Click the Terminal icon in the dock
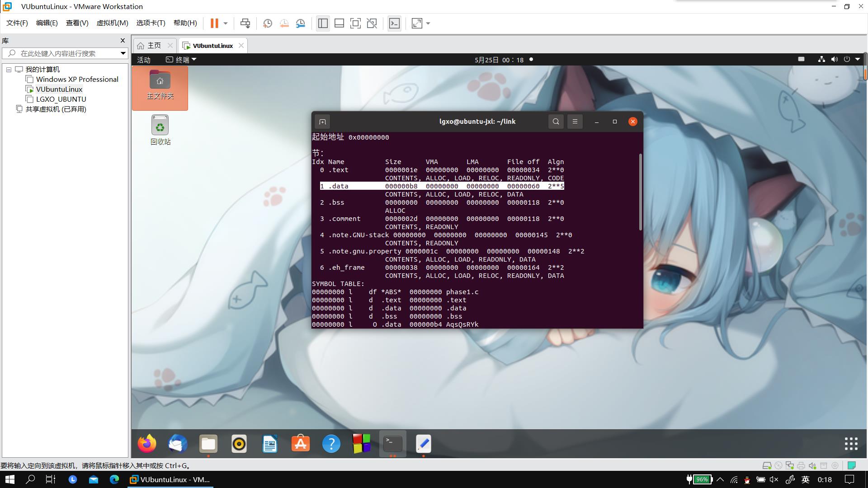Screen dimensions: 868x488 click(x=393, y=444)
